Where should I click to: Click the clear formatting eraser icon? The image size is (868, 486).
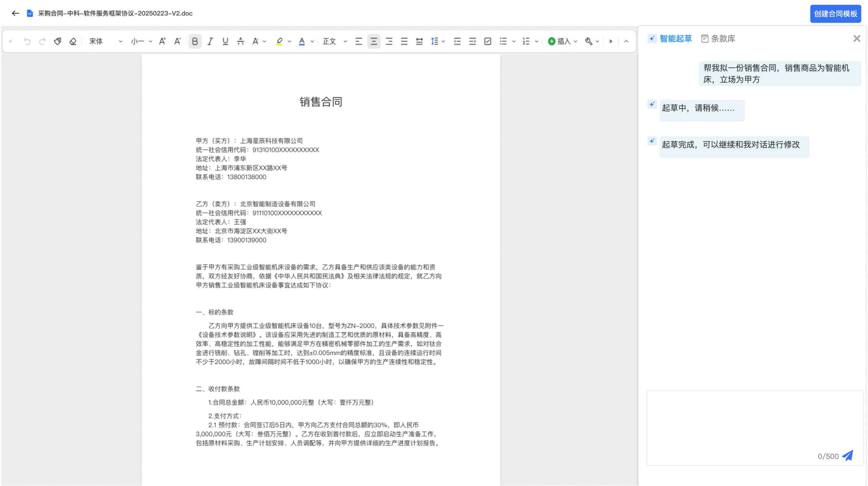tap(73, 41)
